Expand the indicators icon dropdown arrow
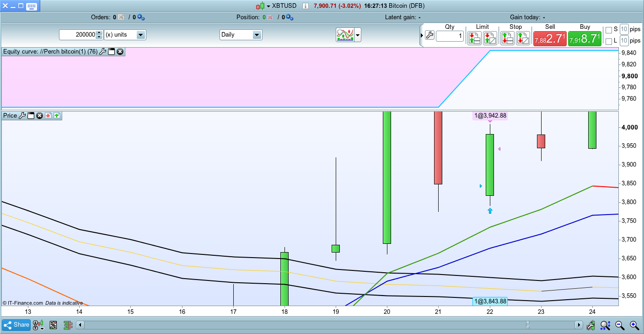Image resolution: width=644 pixels, height=334 pixels. tap(358, 35)
